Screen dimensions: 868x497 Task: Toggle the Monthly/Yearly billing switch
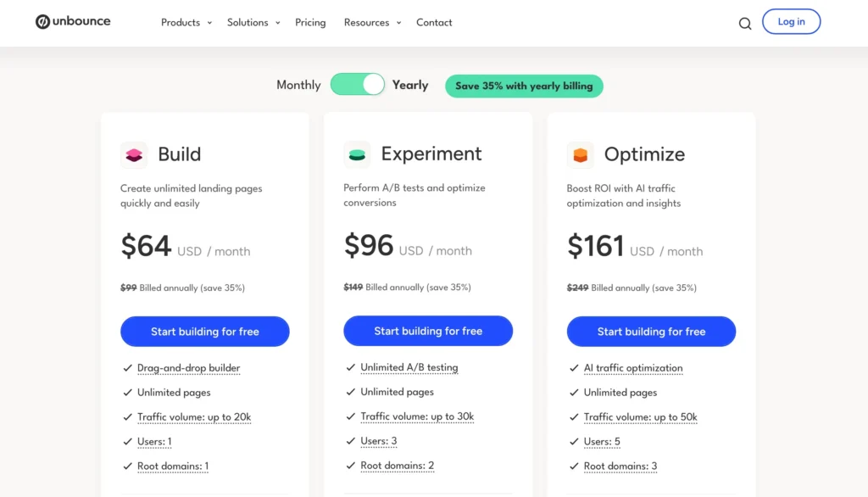(358, 84)
